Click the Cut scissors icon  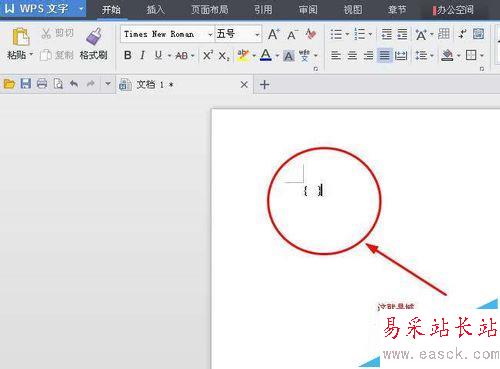coord(46,33)
